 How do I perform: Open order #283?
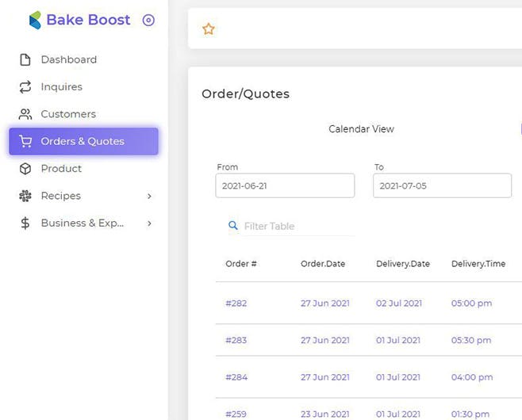pos(236,340)
